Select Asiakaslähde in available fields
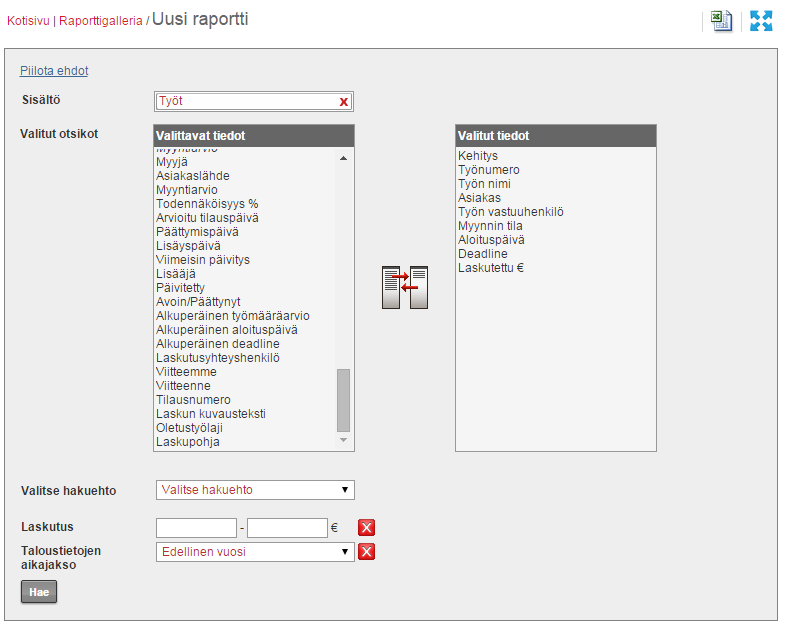 pyautogui.click(x=193, y=176)
